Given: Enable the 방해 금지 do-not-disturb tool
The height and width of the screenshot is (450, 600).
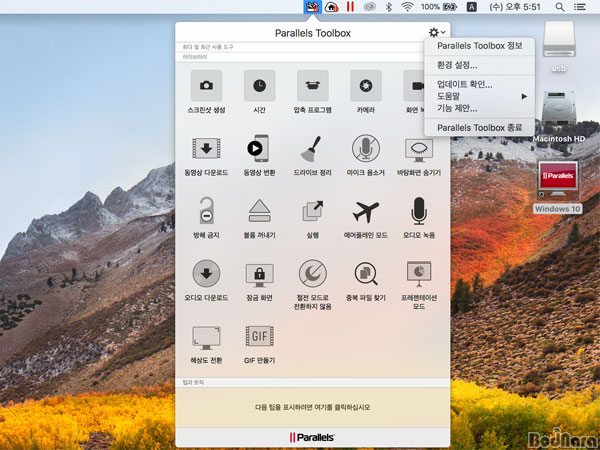Looking at the screenshot, I should coord(206,218).
